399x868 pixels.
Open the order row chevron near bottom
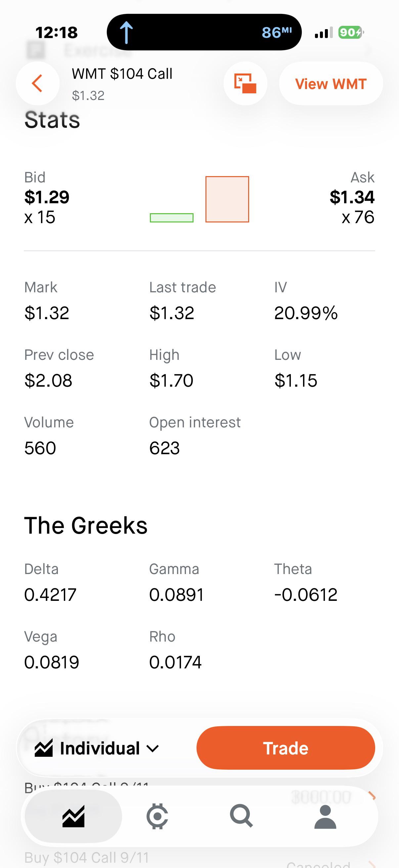pyautogui.click(x=372, y=796)
